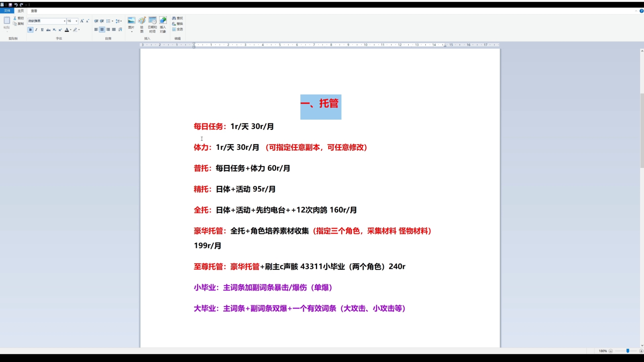Click Select all (全选) button
Image resolution: width=644 pixels, height=362 pixels.
177,29
